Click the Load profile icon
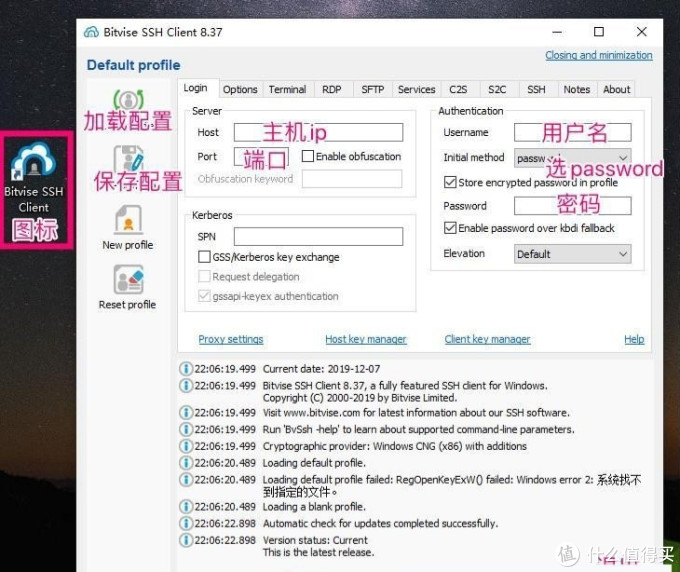 click(x=128, y=100)
